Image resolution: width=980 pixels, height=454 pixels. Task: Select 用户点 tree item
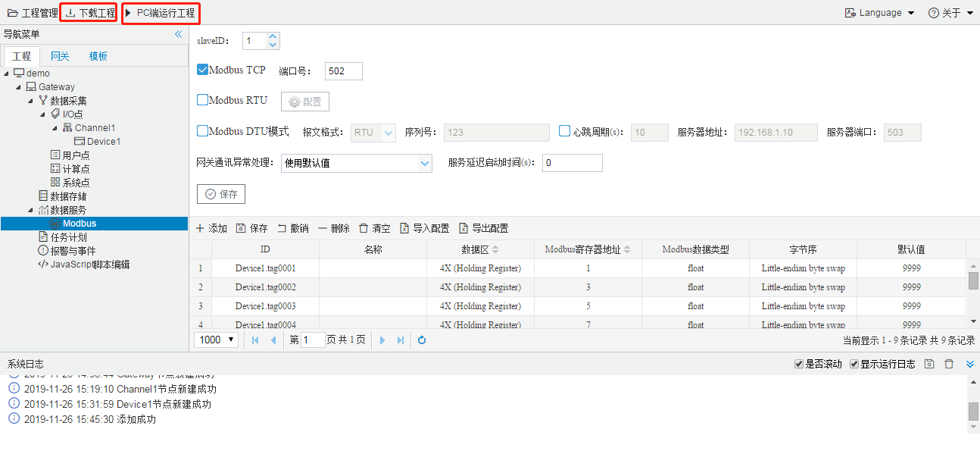tap(70, 155)
